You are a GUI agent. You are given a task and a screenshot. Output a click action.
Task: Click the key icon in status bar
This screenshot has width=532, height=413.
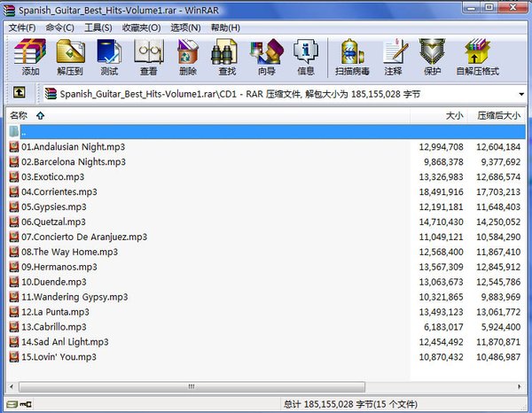click(26, 404)
